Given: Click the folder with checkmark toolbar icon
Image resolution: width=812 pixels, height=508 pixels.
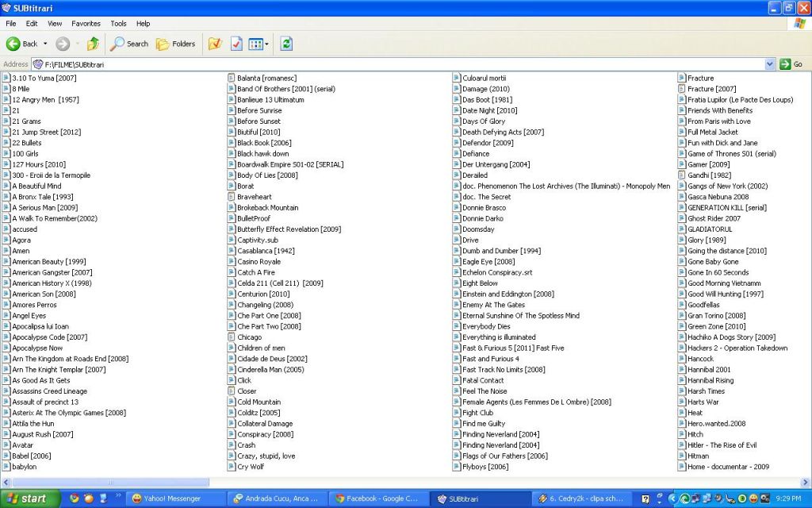Looking at the screenshot, I should coord(214,44).
